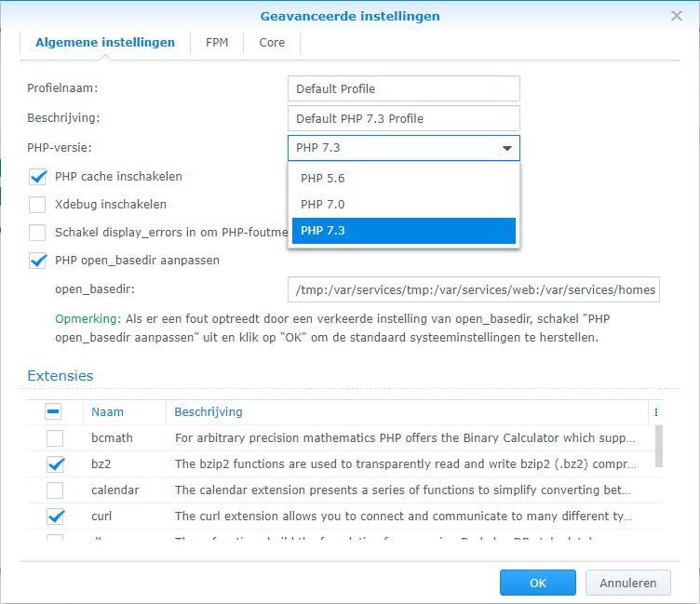Image resolution: width=700 pixels, height=604 pixels.
Task: Uncheck PHP open_basedir aanpassen
Action: 38,261
